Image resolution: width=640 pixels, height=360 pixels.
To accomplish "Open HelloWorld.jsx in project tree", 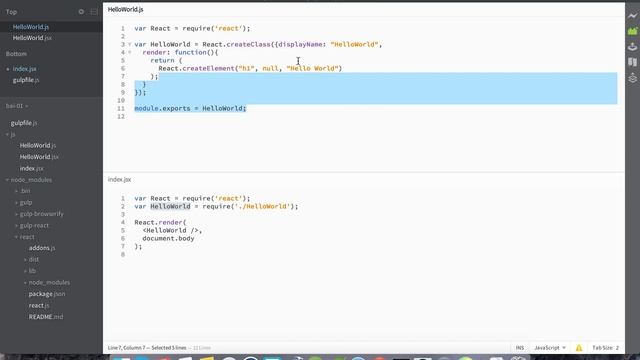I will click(39, 157).
